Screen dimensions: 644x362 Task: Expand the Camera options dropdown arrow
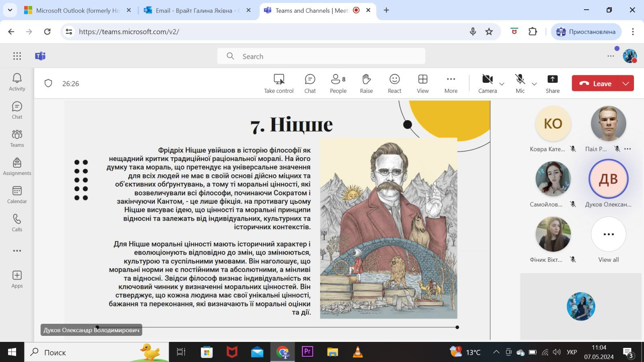click(x=502, y=84)
